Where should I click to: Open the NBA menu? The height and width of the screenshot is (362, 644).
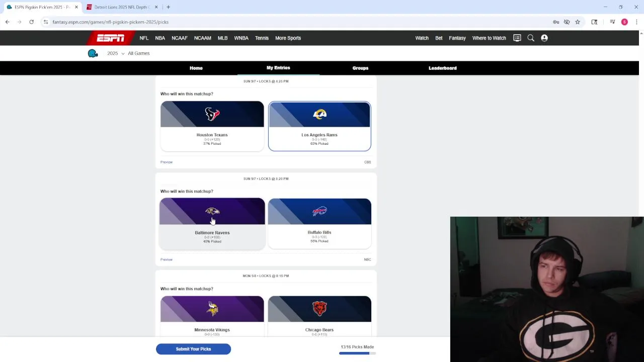(x=160, y=38)
